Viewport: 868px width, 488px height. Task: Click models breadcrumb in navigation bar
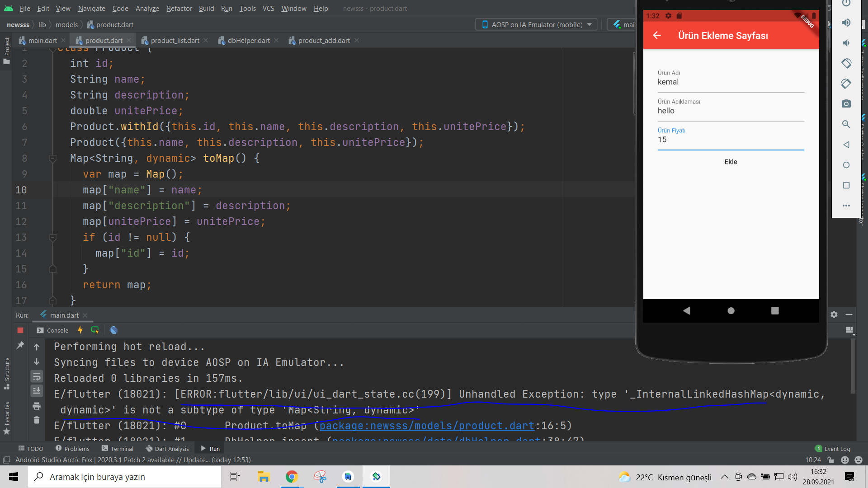(66, 24)
